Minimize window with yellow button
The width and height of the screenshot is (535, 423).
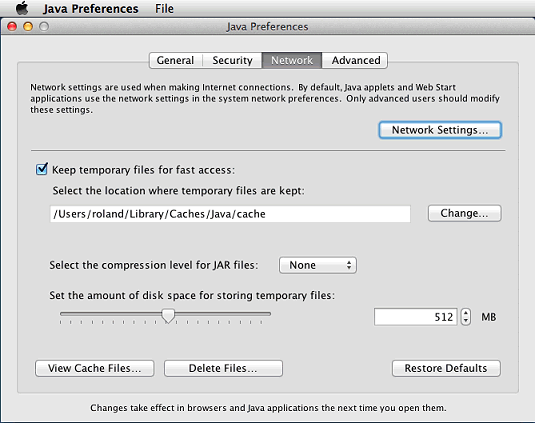(x=28, y=26)
